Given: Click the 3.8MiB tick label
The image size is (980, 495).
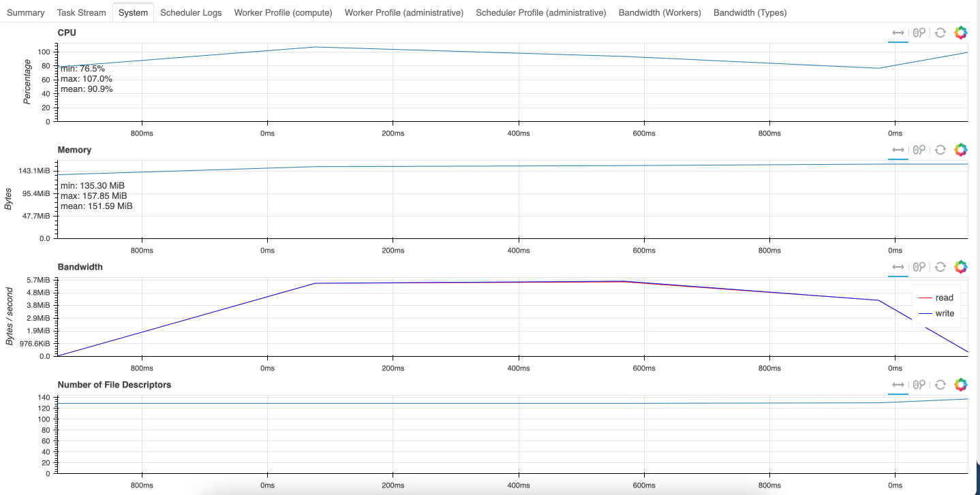Looking at the screenshot, I should (x=38, y=306).
